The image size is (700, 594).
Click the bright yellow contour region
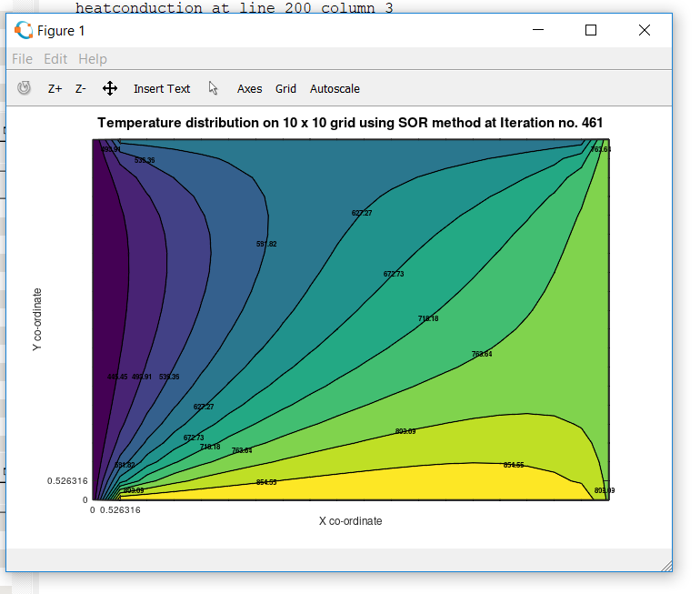[x=409, y=487]
